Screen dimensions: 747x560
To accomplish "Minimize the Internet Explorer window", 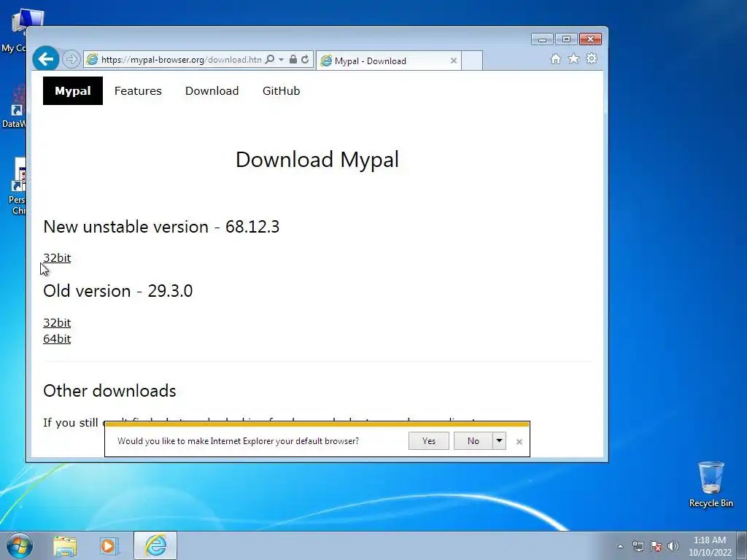I will [542, 39].
